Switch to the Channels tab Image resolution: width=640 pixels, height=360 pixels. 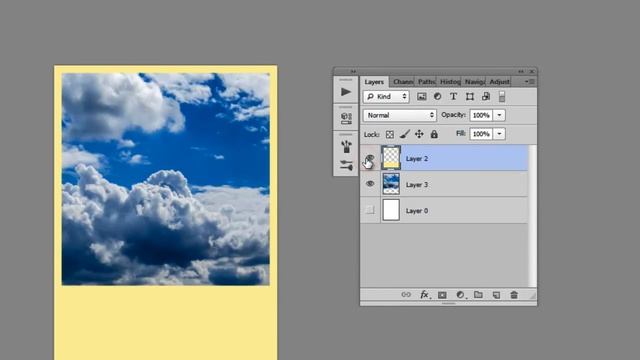click(x=402, y=82)
